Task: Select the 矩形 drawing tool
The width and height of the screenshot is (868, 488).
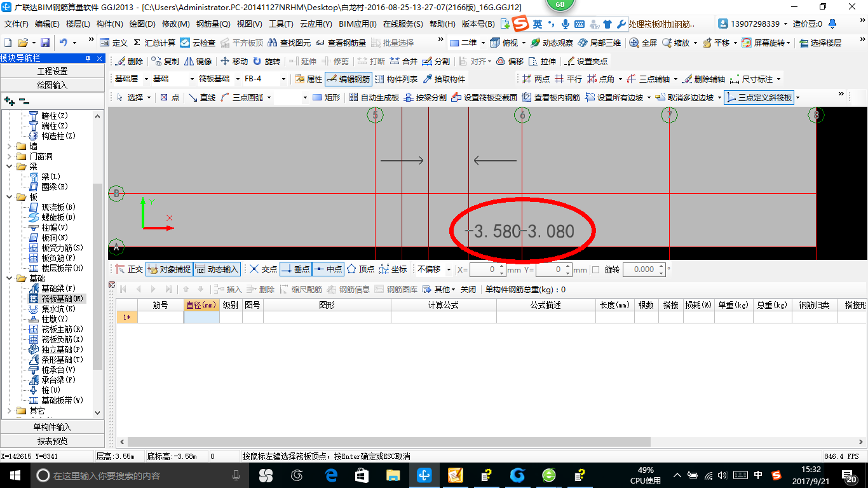Action: pos(326,97)
